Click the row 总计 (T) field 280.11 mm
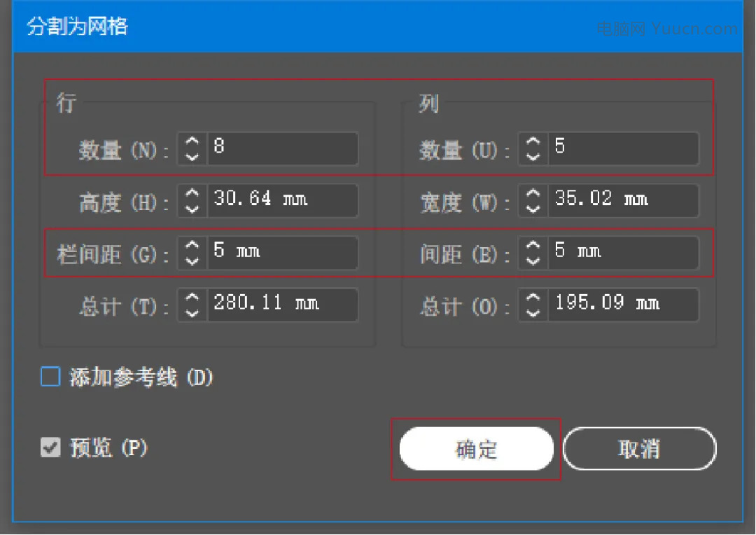 (x=283, y=305)
